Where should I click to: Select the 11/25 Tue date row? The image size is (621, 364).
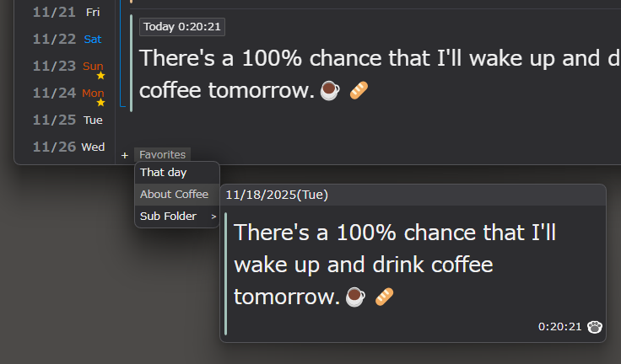[x=67, y=120]
